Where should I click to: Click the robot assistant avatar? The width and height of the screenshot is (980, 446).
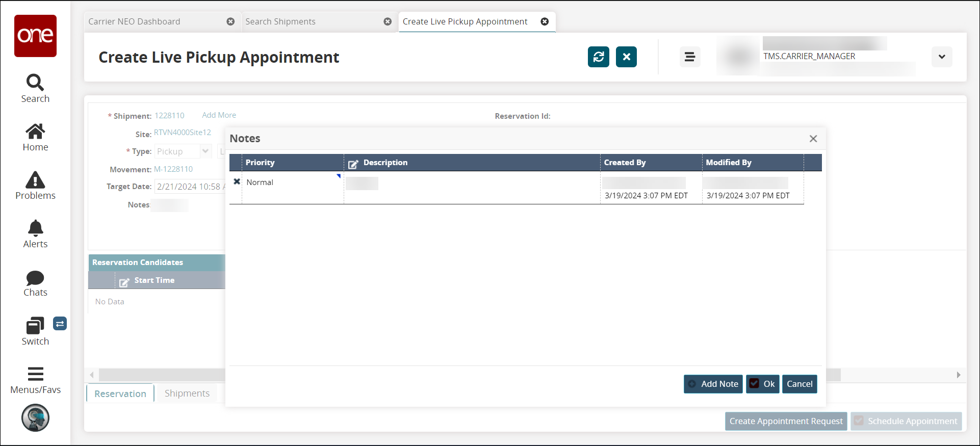35,418
